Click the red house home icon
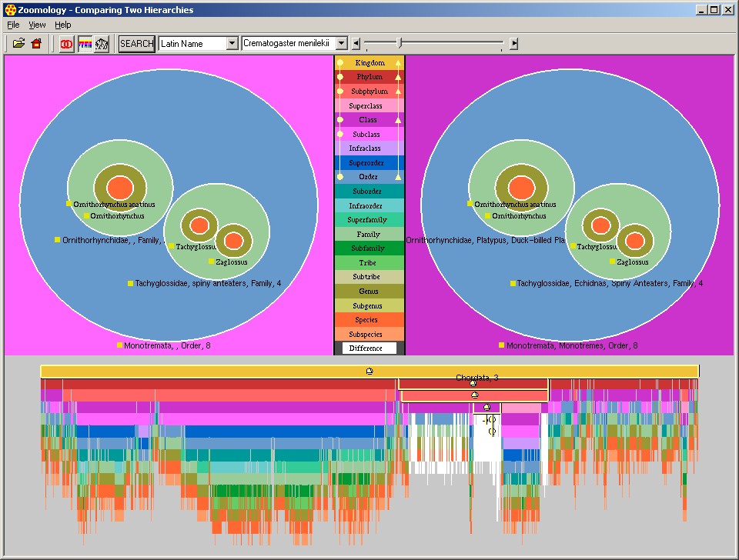This screenshot has height=560, width=739. pyautogui.click(x=36, y=44)
